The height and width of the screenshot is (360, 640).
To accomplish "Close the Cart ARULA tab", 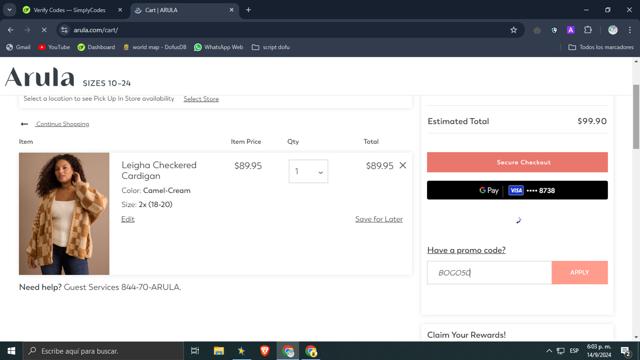I will (x=231, y=10).
